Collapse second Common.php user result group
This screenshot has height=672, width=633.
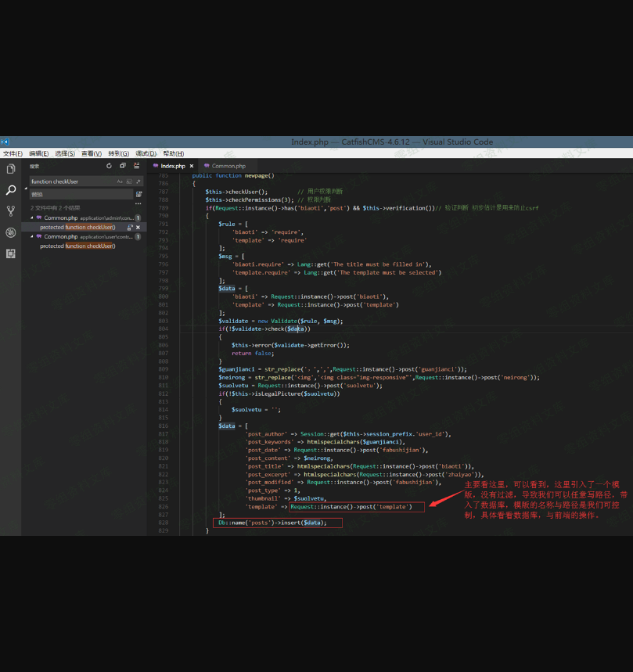pyautogui.click(x=33, y=236)
